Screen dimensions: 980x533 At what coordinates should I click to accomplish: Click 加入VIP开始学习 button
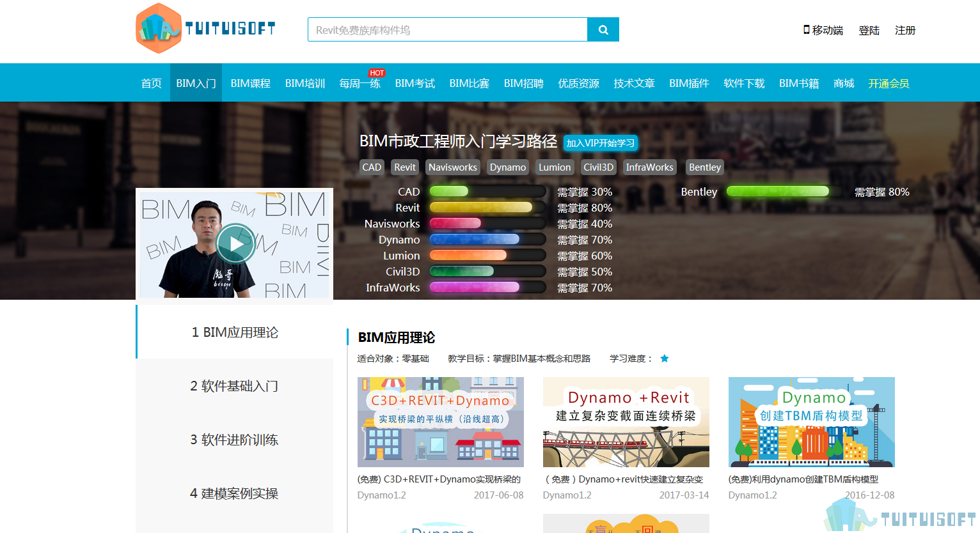pos(601,143)
